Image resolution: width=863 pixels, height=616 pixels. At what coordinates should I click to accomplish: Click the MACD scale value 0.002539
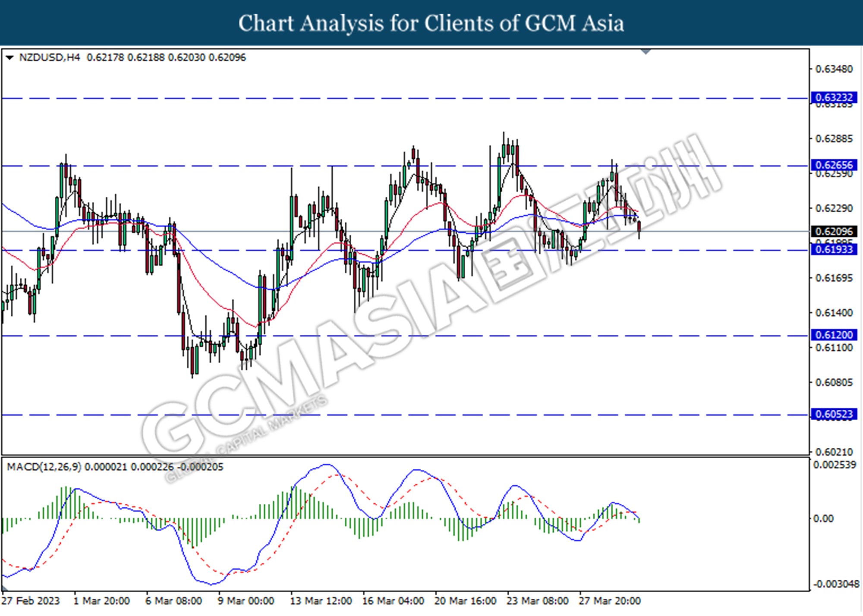(834, 465)
